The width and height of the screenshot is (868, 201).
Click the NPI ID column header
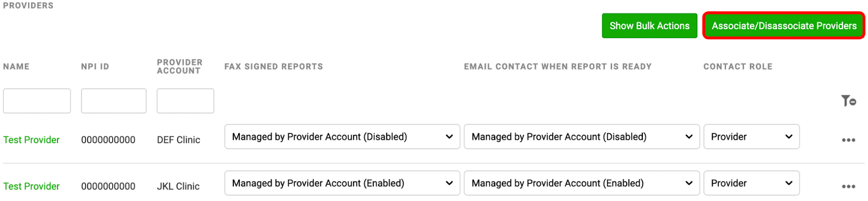coord(95,66)
